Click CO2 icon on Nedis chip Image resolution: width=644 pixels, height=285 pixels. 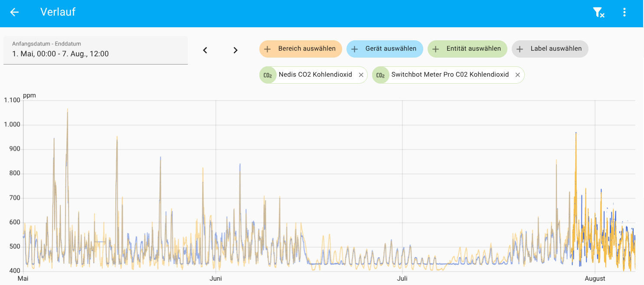268,75
